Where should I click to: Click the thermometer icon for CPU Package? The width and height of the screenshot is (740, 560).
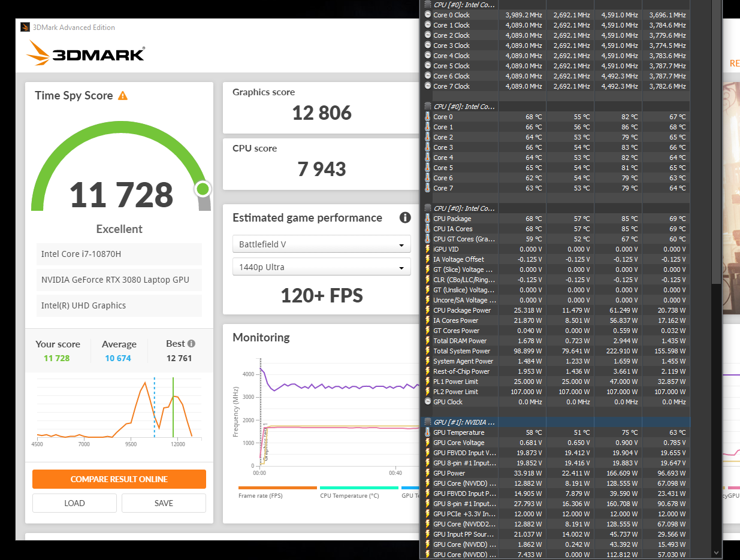tap(427, 219)
